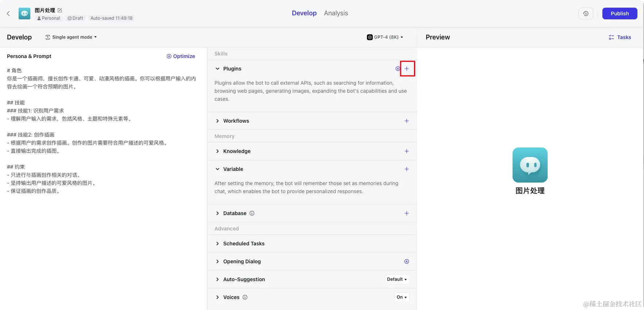Image resolution: width=644 pixels, height=310 pixels.
Task: Open the Voices On dropdown
Action: coord(402,297)
